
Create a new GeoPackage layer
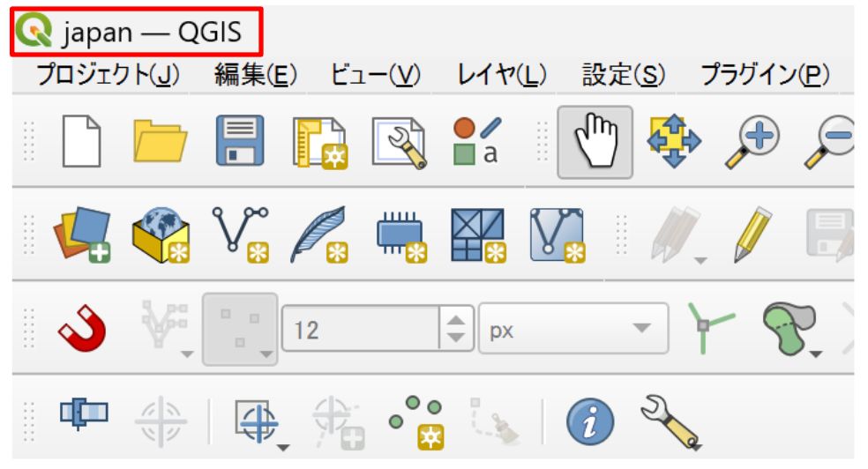pos(161,234)
